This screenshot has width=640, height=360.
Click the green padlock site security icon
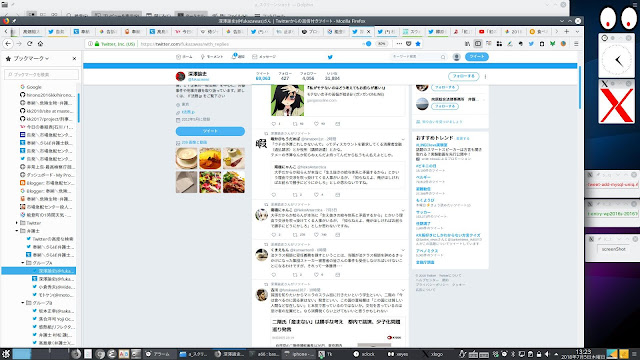[x=97, y=44]
